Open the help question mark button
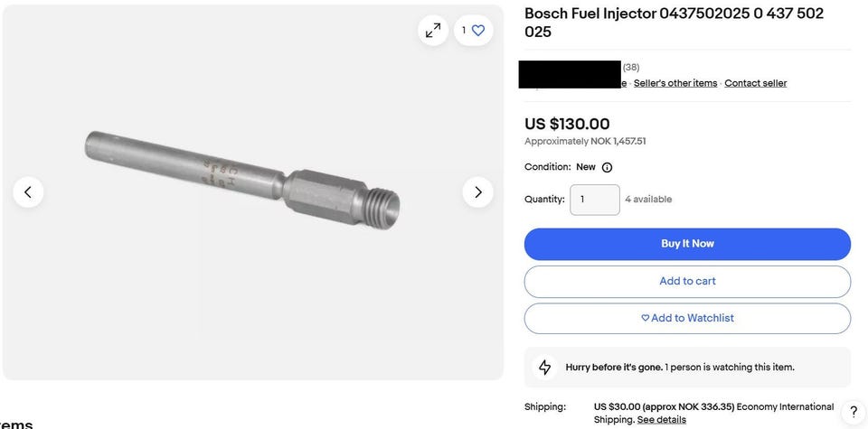The height and width of the screenshot is (429, 868). tap(854, 412)
